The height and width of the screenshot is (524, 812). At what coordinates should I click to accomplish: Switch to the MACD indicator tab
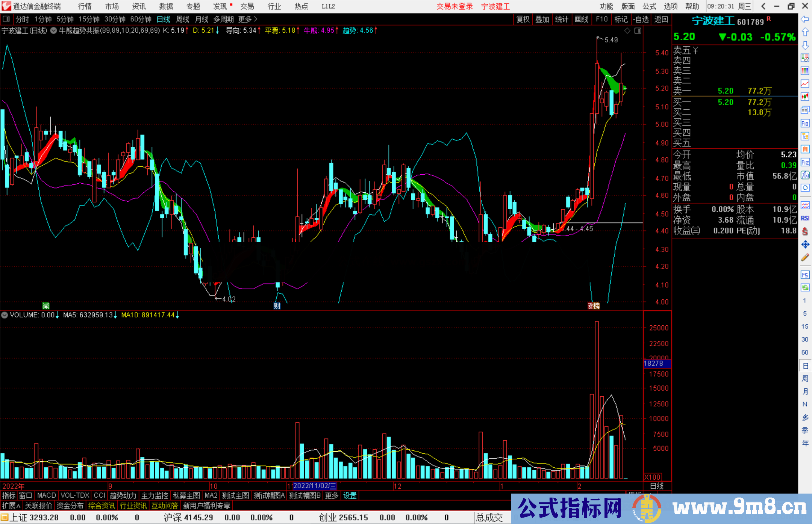coord(46,495)
